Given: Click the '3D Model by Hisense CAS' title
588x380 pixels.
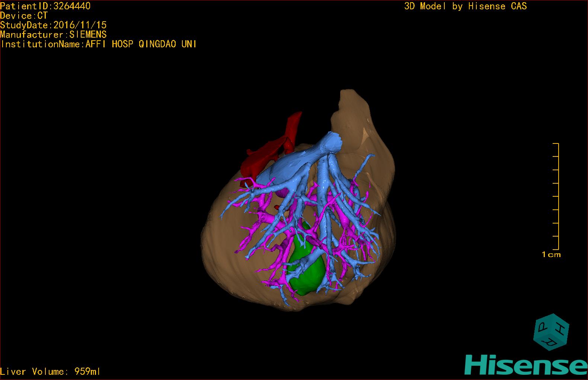Looking at the screenshot, I should point(466,6).
